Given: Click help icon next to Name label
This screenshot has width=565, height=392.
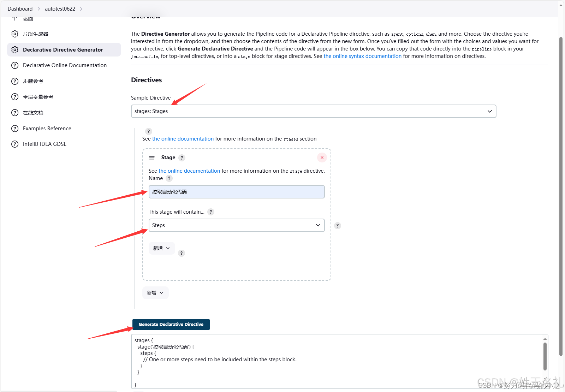Looking at the screenshot, I should [x=169, y=178].
